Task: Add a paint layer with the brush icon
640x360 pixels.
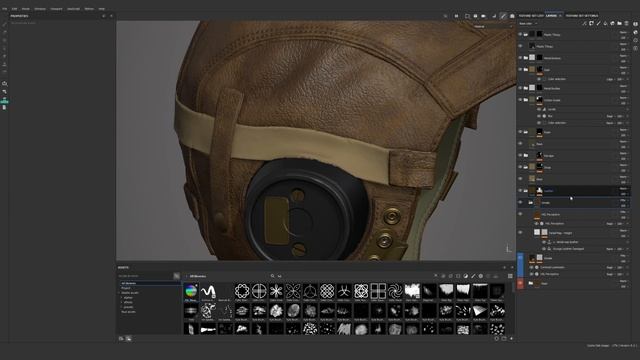Action: (598, 24)
